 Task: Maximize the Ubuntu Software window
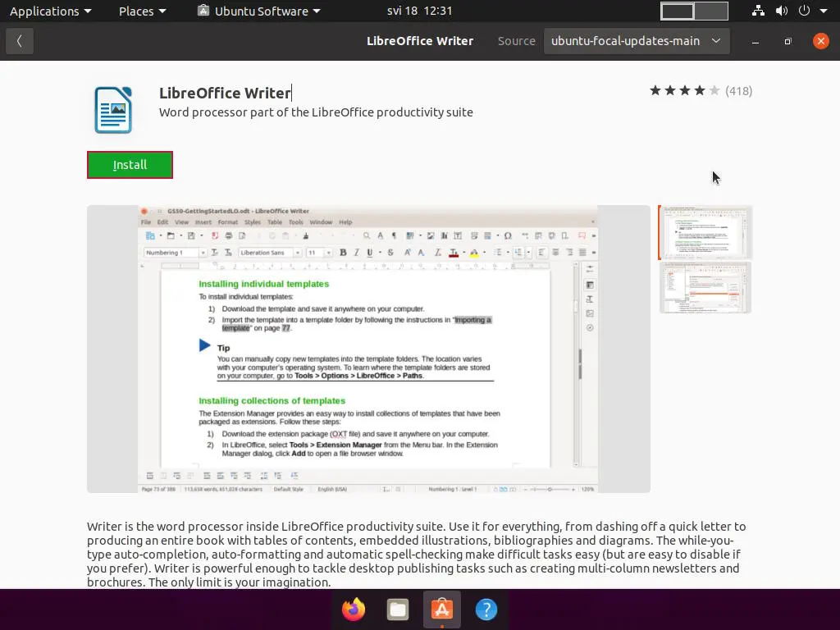point(788,41)
